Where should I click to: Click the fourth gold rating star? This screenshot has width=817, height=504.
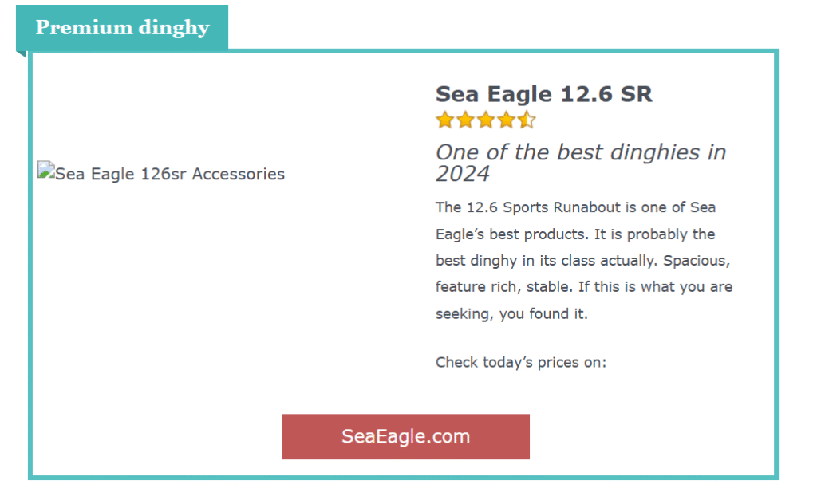[x=507, y=120]
